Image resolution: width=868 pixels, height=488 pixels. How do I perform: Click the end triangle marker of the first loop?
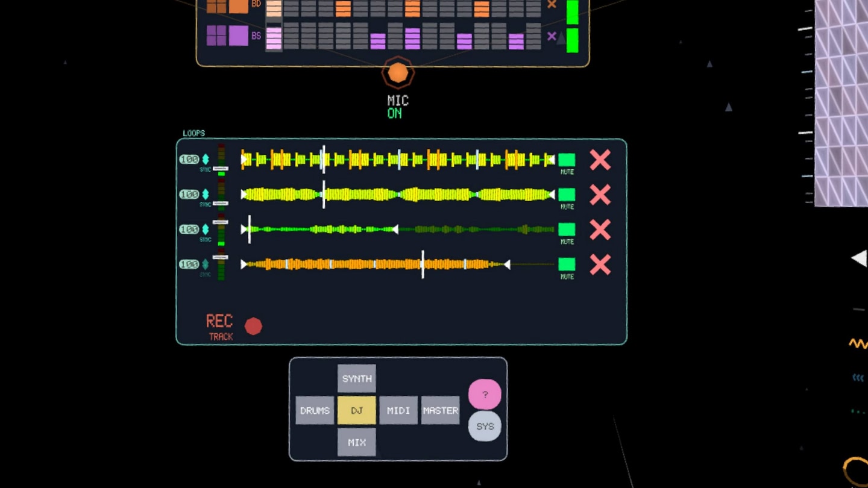point(551,160)
